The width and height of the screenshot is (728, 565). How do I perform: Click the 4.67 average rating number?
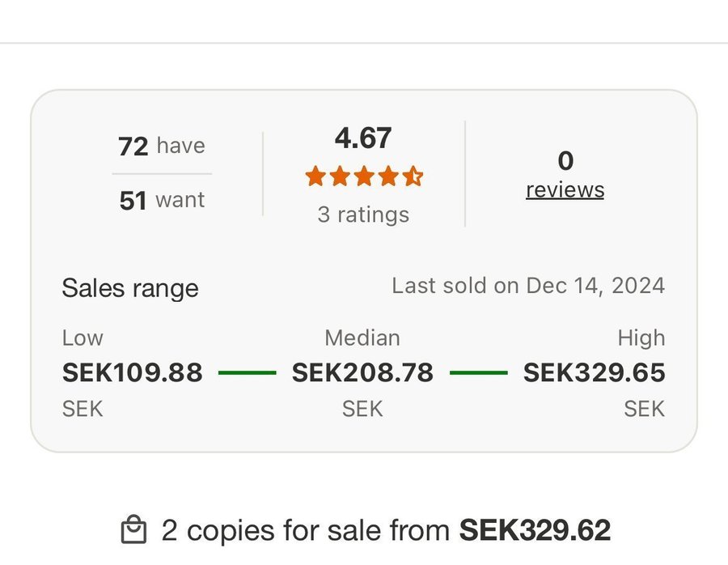pos(363,138)
